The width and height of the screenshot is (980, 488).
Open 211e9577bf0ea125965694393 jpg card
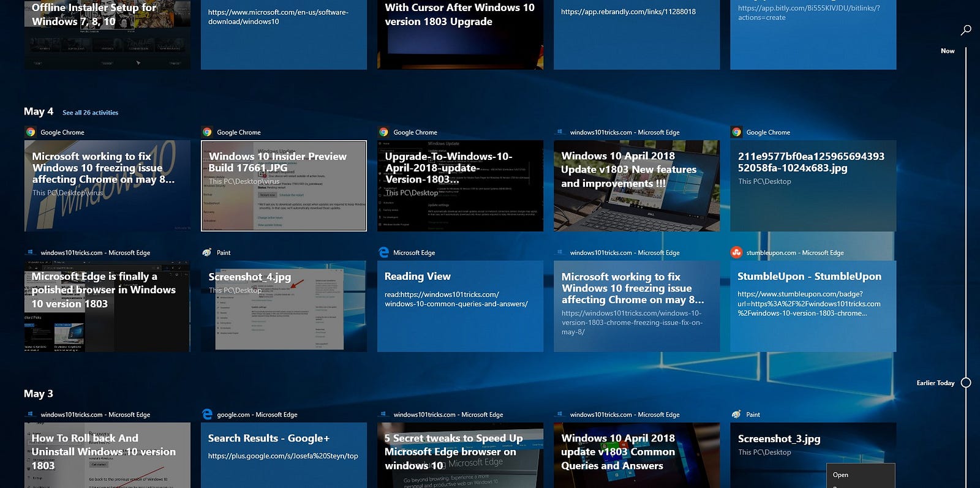813,186
